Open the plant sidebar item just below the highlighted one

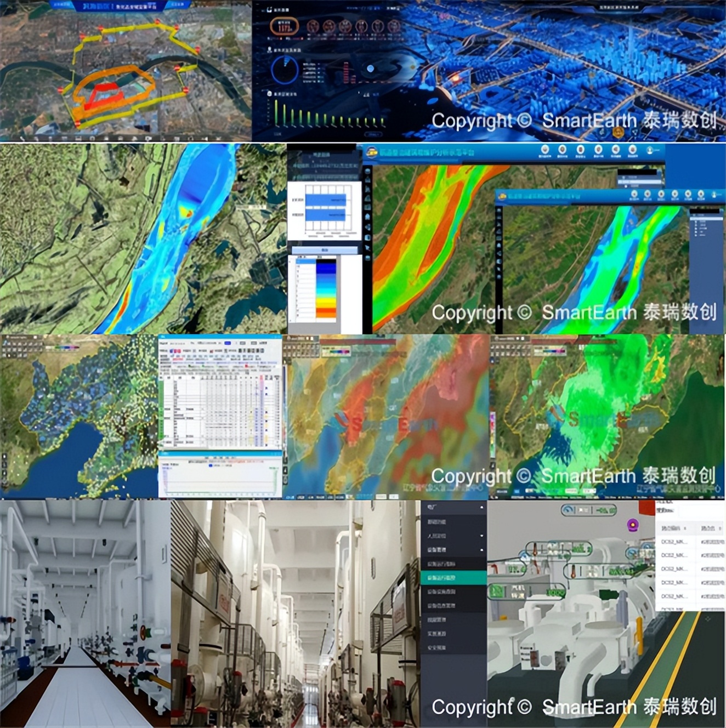point(453,591)
